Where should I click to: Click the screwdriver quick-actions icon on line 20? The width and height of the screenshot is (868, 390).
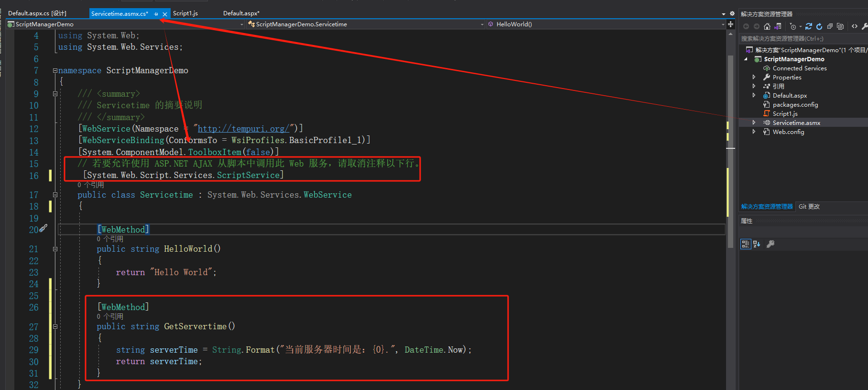point(43,229)
